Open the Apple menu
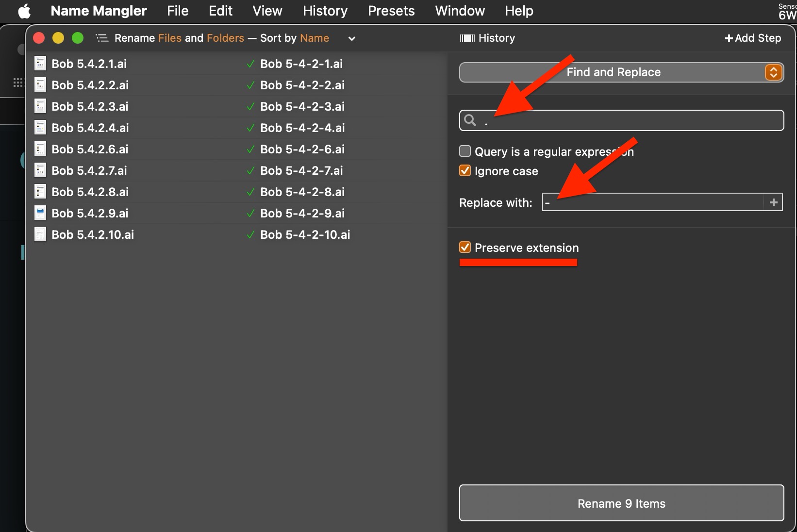Image resolution: width=797 pixels, height=532 pixels. [24, 11]
